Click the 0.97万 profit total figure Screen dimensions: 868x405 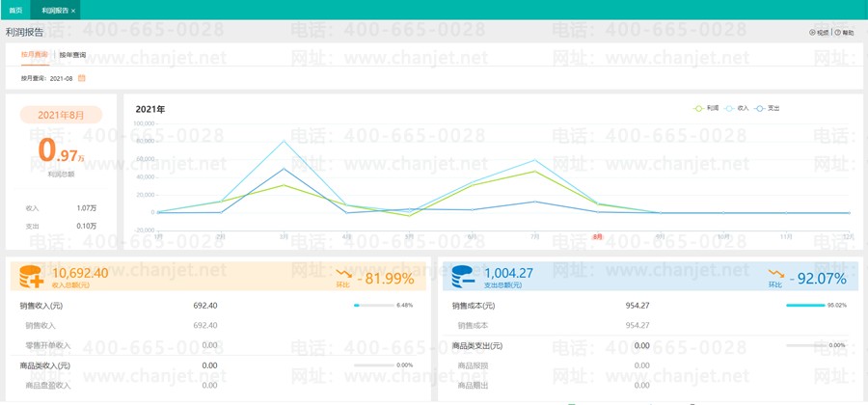(61, 150)
